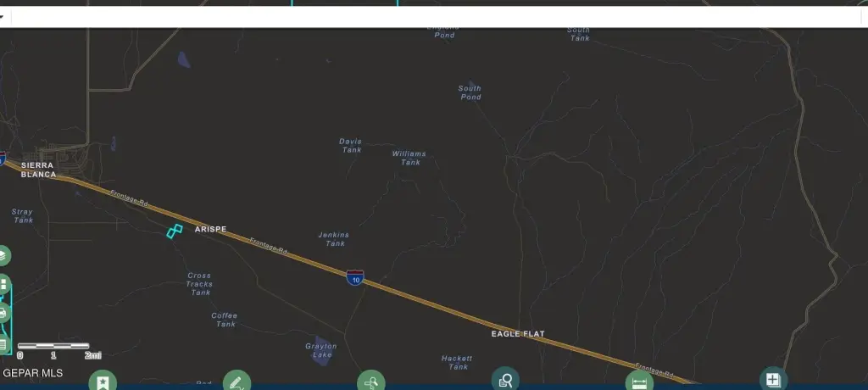
Task: Open the widget right of the pencil
Action: tap(370, 382)
